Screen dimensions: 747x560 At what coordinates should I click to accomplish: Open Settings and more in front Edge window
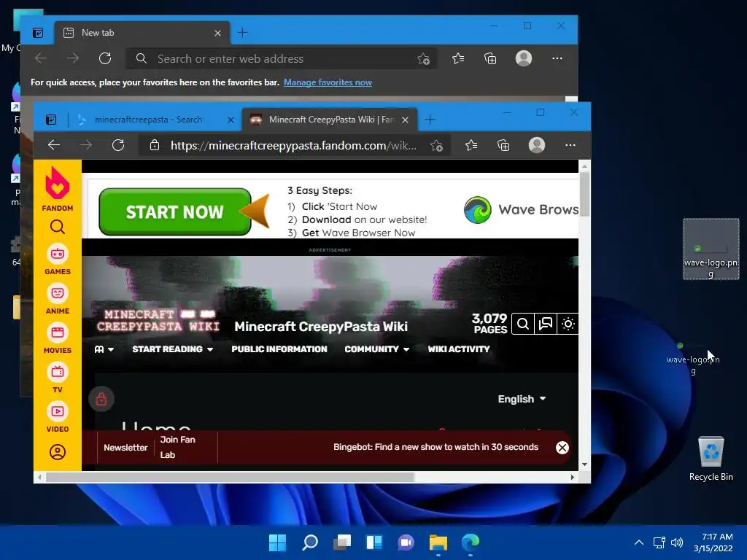pyautogui.click(x=570, y=145)
